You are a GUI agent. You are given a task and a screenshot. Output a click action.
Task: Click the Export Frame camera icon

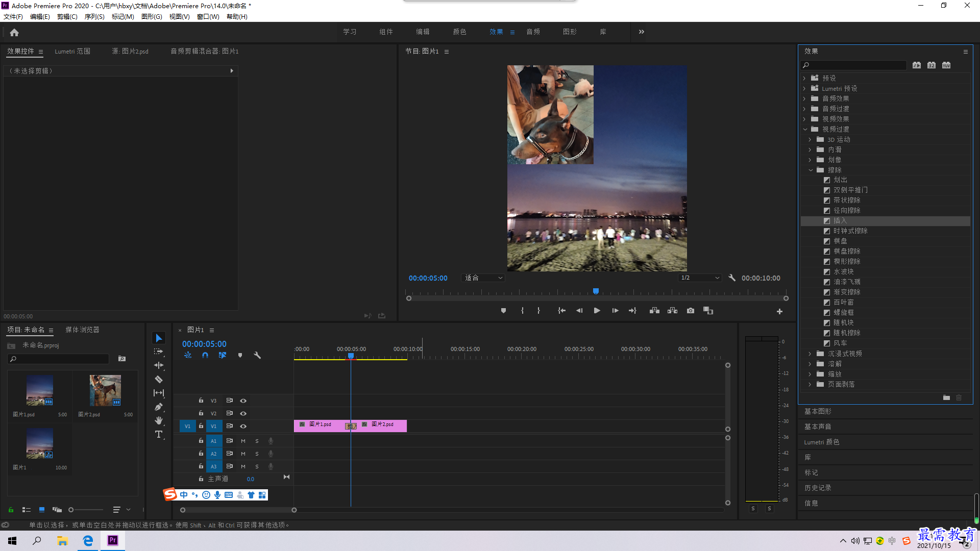(691, 311)
